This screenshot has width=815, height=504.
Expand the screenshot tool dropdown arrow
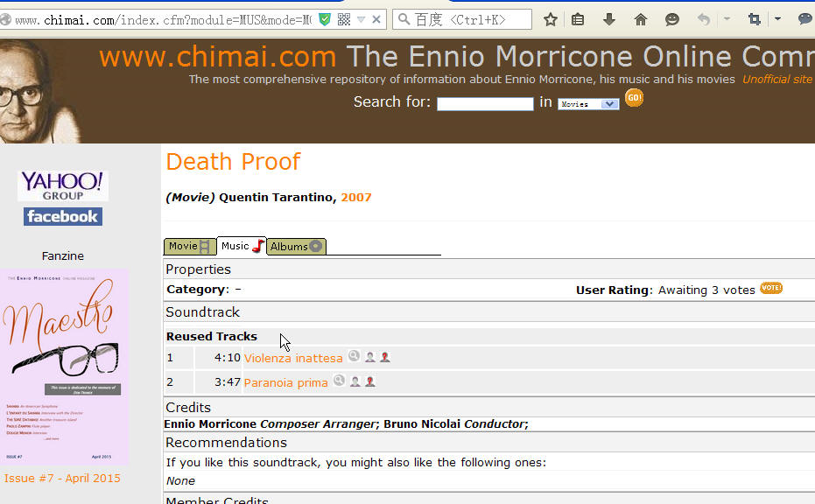click(777, 19)
